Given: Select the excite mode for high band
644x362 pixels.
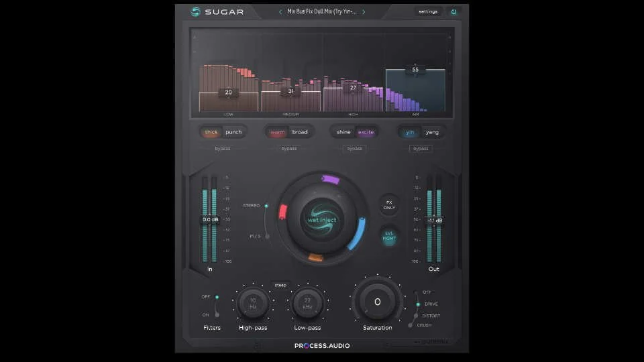Looking at the screenshot, I should click(366, 132).
